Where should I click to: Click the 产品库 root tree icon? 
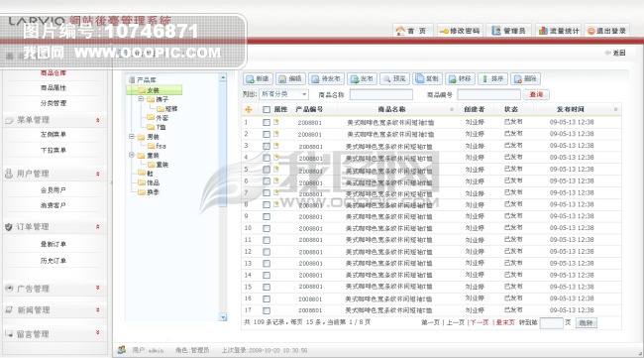(132, 79)
